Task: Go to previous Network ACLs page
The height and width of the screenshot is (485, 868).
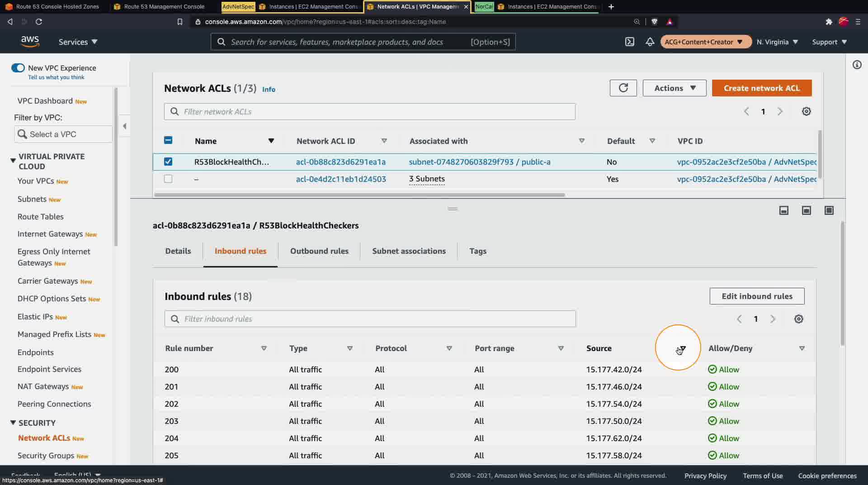Action: pyautogui.click(x=746, y=111)
